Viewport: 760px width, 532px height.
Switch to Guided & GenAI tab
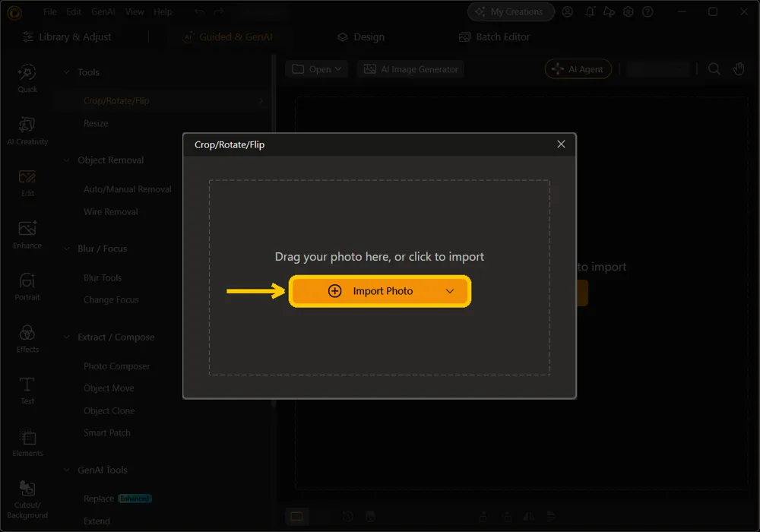point(227,36)
